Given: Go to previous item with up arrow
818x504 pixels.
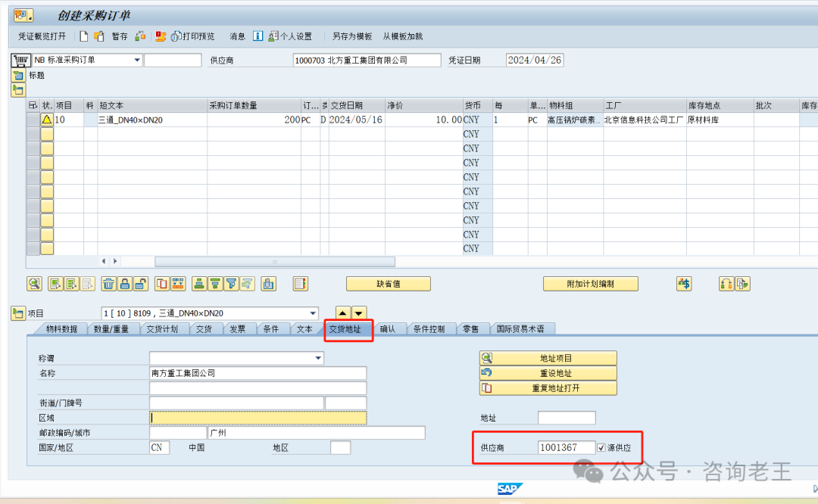Looking at the screenshot, I should pos(342,313).
